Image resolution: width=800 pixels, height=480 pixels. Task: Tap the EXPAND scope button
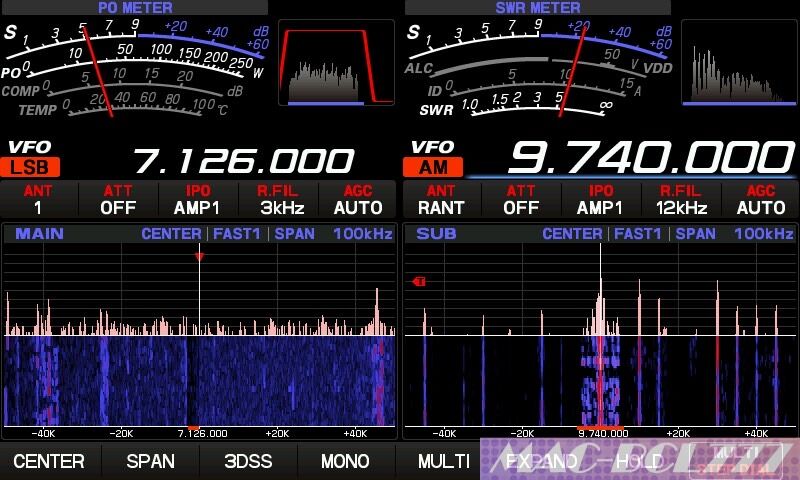[x=541, y=461]
